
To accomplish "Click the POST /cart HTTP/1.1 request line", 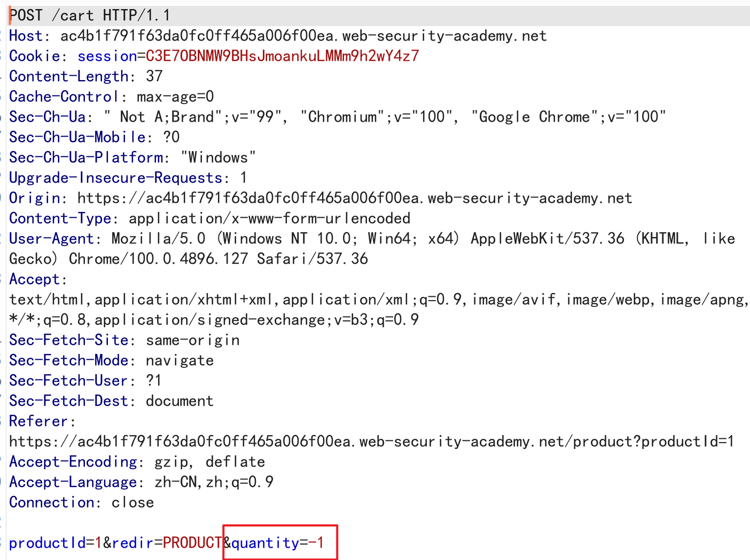I will click(90, 15).
